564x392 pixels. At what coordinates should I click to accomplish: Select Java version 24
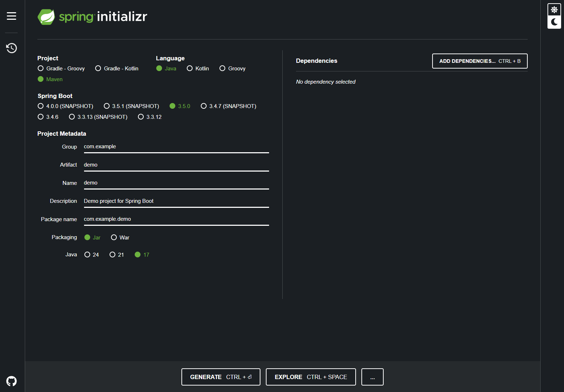(92, 255)
